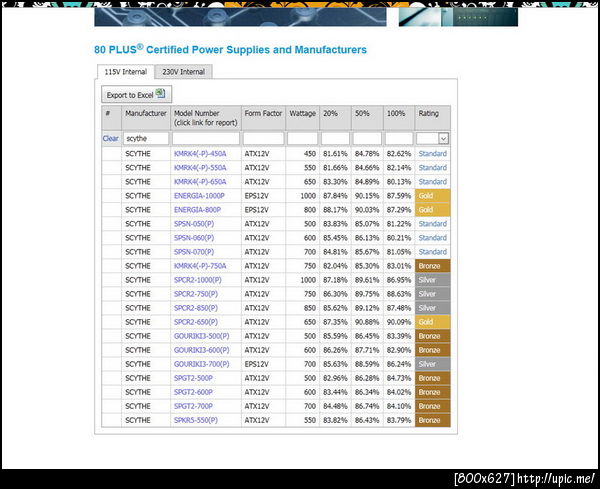Click the SPGT2-700P model link
Viewport: 600px width, 489px height.
pyautogui.click(x=193, y=406)
